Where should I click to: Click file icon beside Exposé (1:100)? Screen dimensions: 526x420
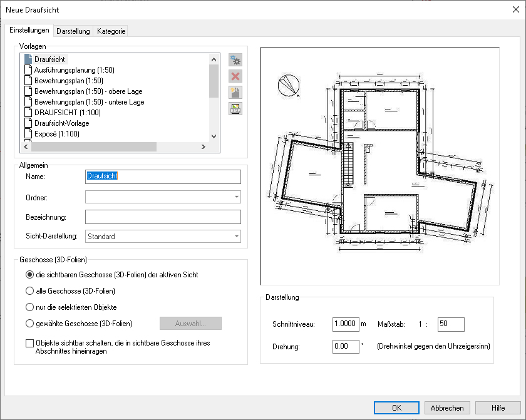[x=28, y=134]
